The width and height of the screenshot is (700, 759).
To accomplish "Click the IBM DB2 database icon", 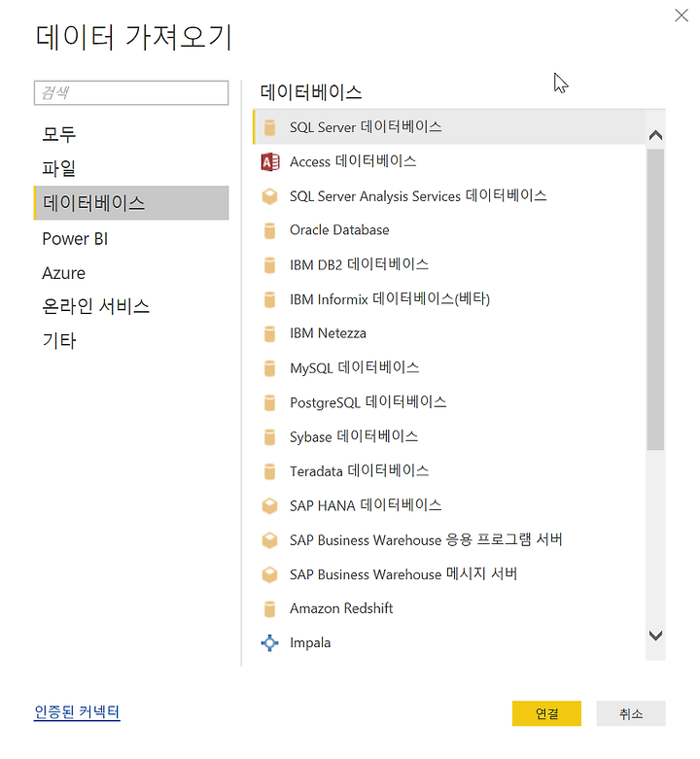I will (x=269, y=264).
